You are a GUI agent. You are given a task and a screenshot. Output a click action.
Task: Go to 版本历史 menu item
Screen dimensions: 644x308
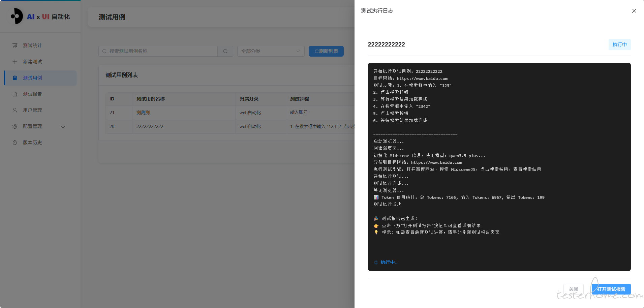(32, 143)
